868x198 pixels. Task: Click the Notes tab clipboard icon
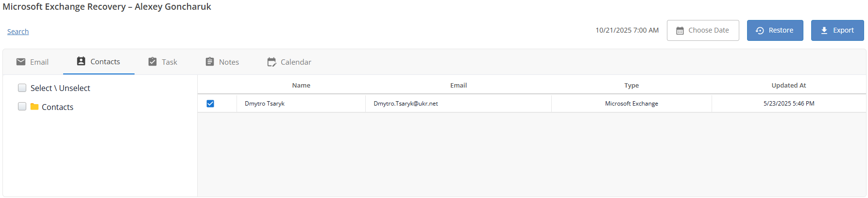(210, 62)
